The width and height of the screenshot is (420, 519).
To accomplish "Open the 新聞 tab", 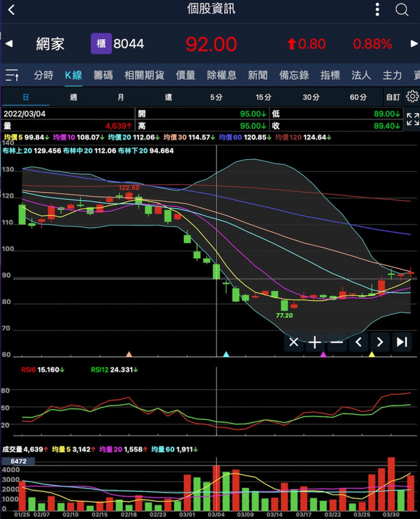I will [x=258, y=75].
